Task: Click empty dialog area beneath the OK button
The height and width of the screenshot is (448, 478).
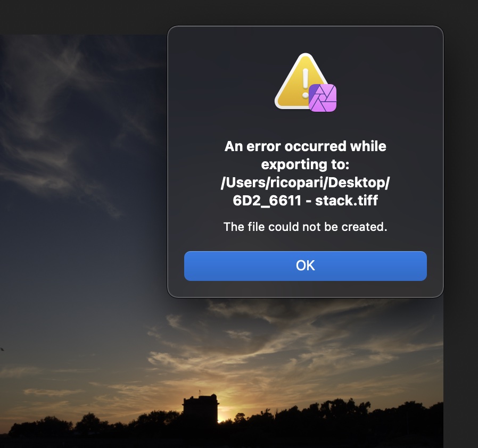Action: (x=305, y=289)
